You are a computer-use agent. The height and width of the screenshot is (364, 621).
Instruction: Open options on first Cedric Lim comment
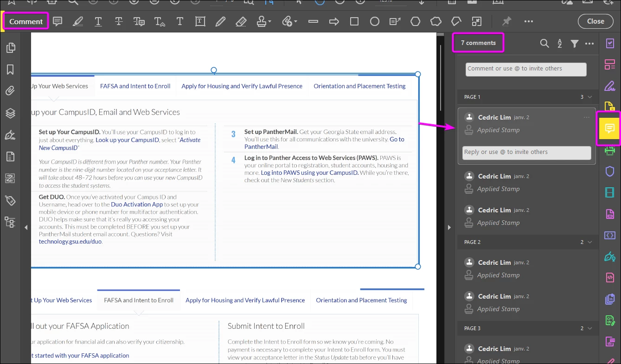[x=587, y=117]
